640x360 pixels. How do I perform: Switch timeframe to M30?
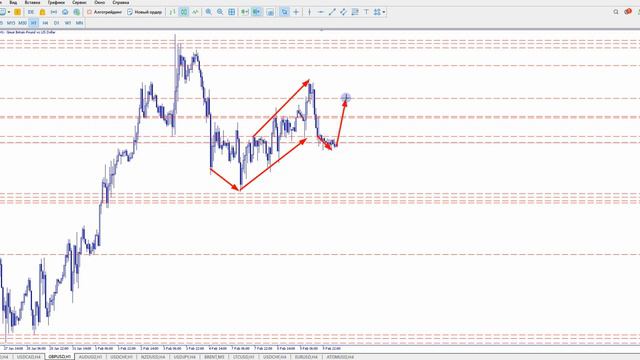pos(22,23)
